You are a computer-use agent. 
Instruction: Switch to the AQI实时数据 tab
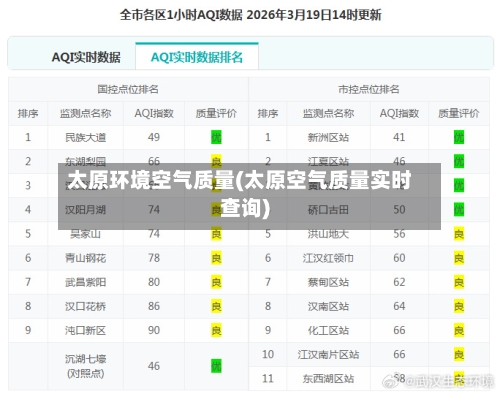86,57
